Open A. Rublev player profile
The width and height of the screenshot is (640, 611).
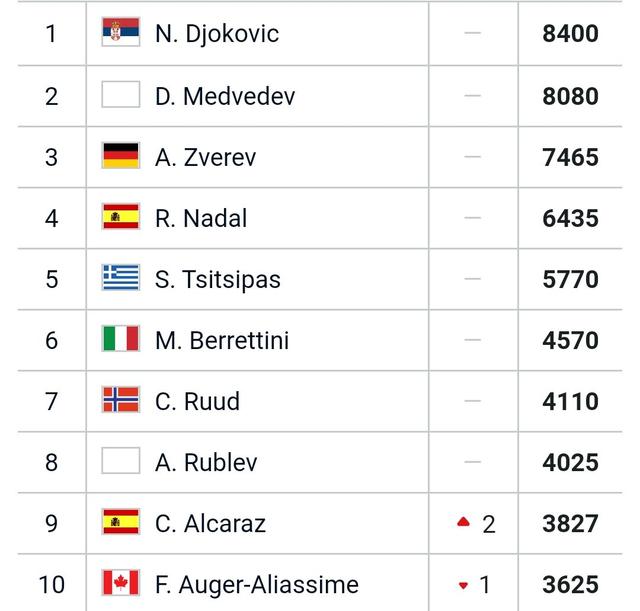(x=207, y=463)
